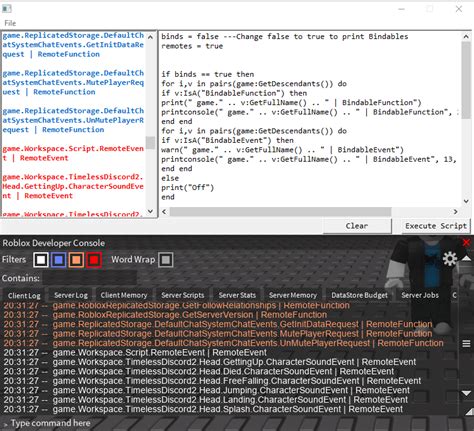Click the 'remotes = true' code line
Viewport: 474px width, 431px height.
click(192, 46)
